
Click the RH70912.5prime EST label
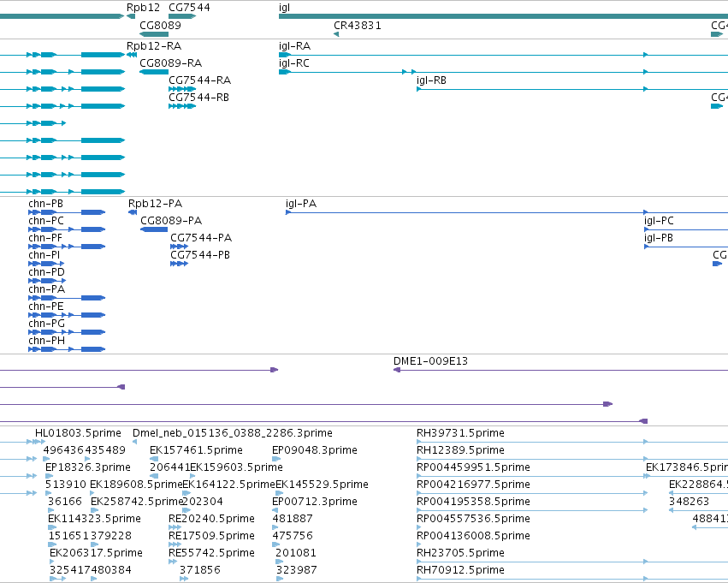(460, 570)
